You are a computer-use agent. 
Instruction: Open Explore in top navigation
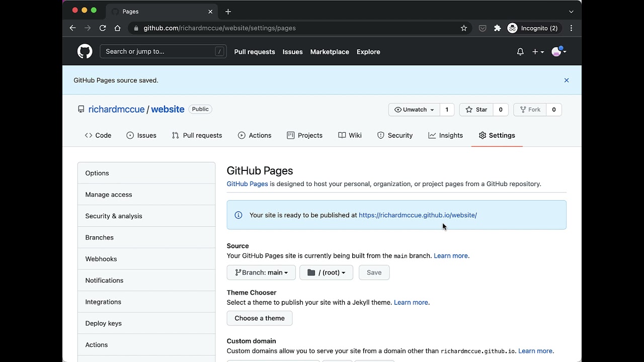[368, 52]
